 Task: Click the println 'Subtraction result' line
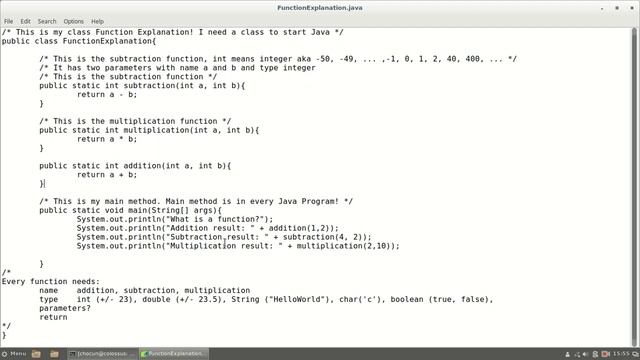click(224, 237)
